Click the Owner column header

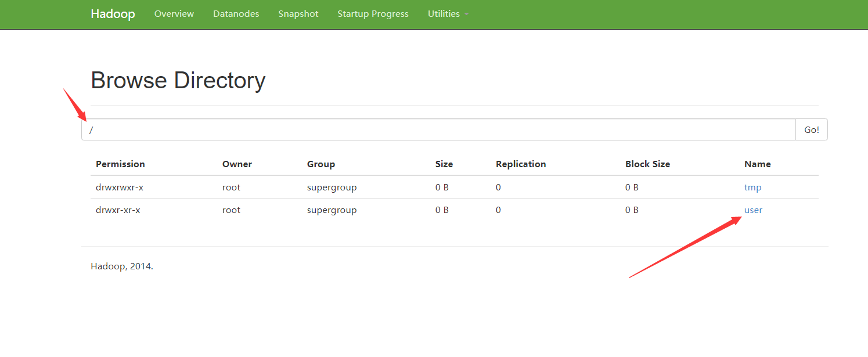point(237,164)
